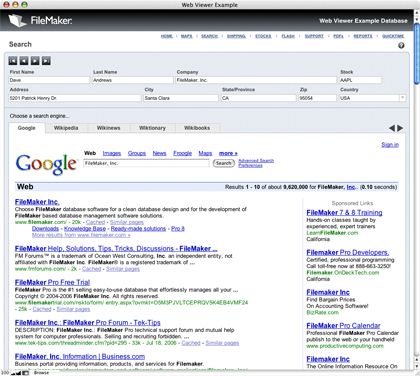Open the Downloads sublink
Image resolution: width=420 pixels, height=376 pixels.
tap(45, 229)
